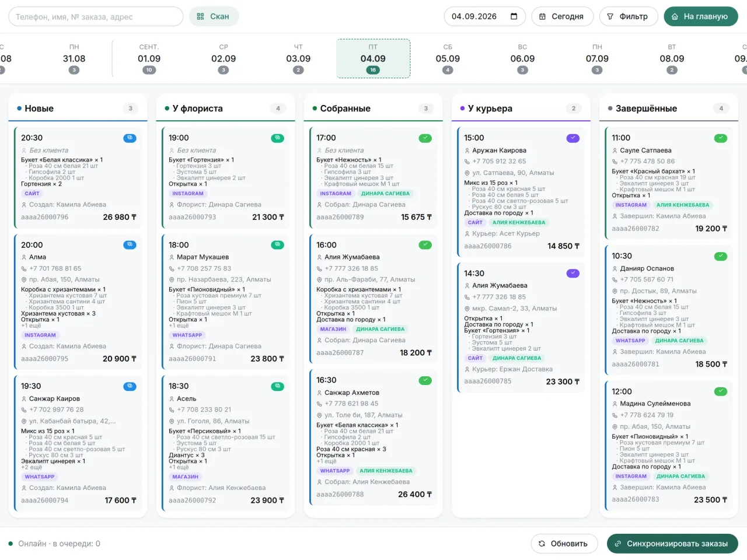Select the 08.09 Tuesday date tab

(672, 58)
